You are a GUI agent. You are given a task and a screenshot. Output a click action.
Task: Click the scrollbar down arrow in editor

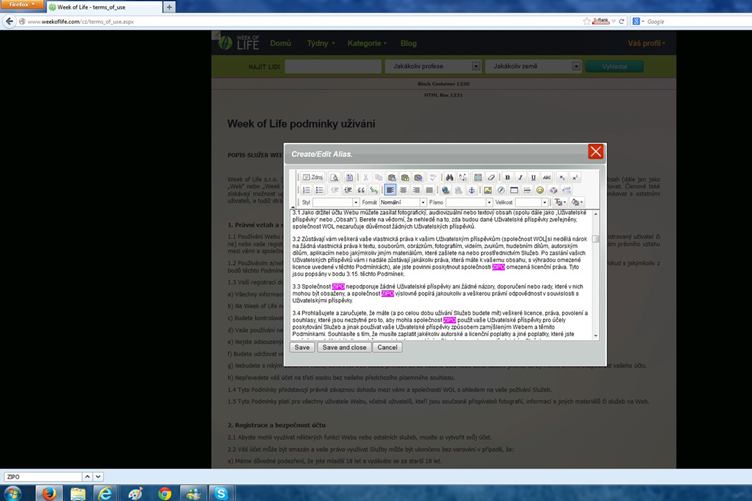pos(596,336)
